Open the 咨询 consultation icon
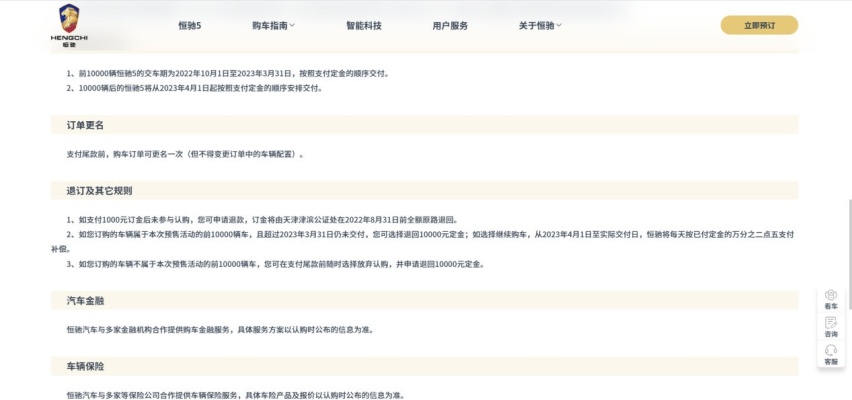 click(x=831, y=327)
